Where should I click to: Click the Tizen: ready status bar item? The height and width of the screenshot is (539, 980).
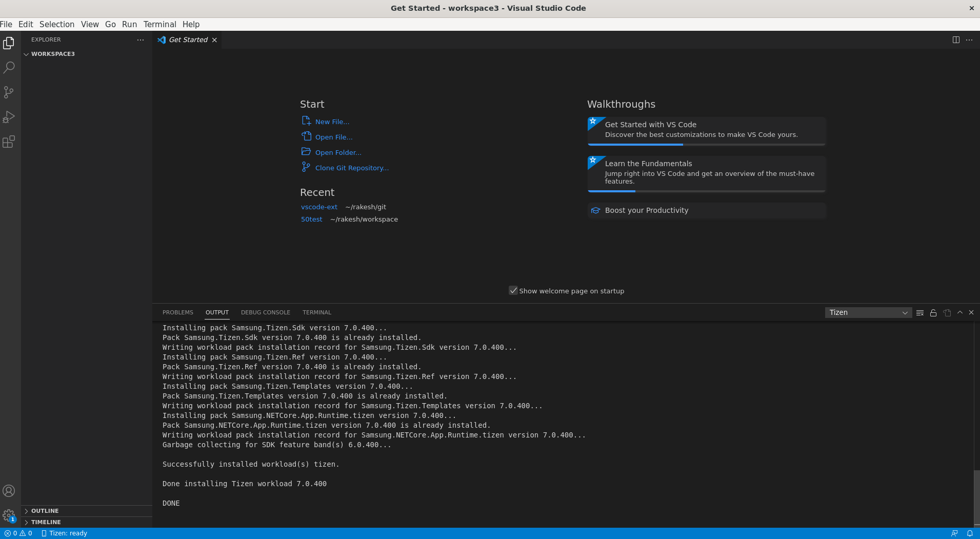[65, 533]
